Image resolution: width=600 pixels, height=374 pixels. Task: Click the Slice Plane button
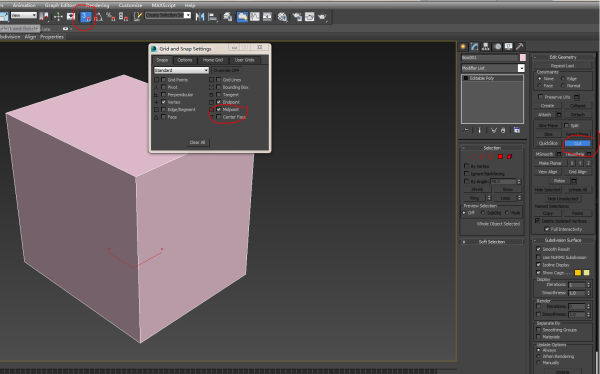coord(548,126)
